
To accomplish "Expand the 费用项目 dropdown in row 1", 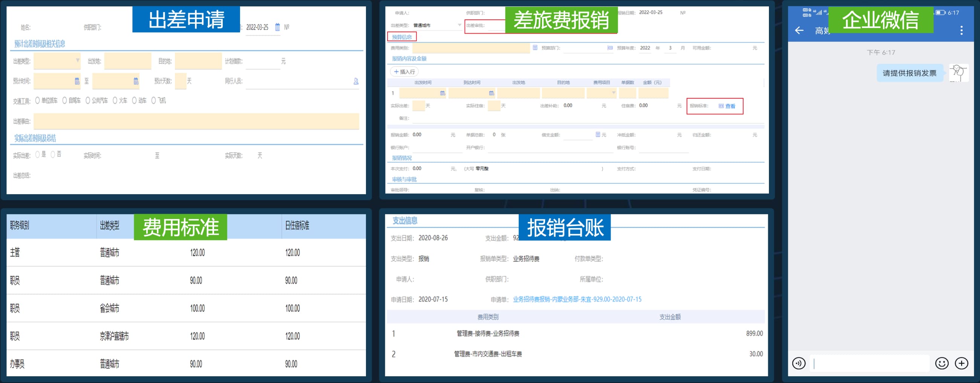I will 613,93.
